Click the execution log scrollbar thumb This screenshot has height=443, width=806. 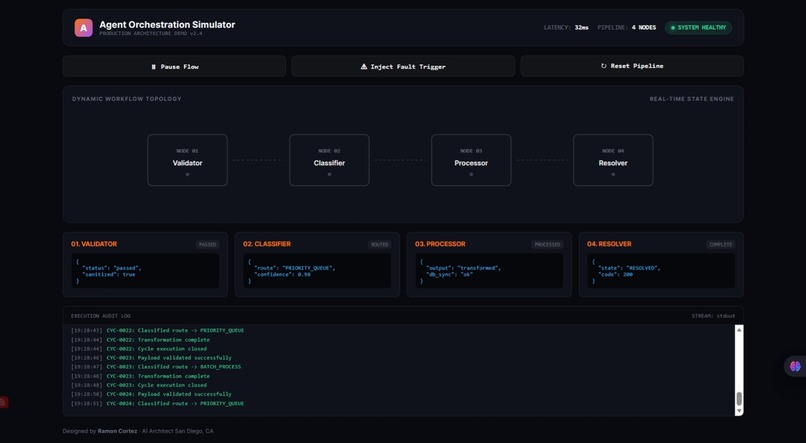[739, 399]
